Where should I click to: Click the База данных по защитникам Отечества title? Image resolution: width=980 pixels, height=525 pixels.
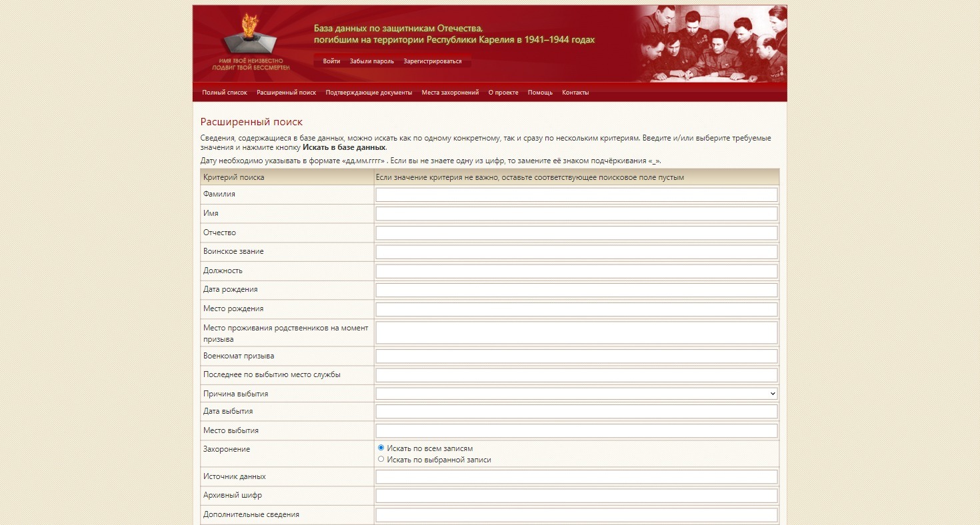pos(454,34)
